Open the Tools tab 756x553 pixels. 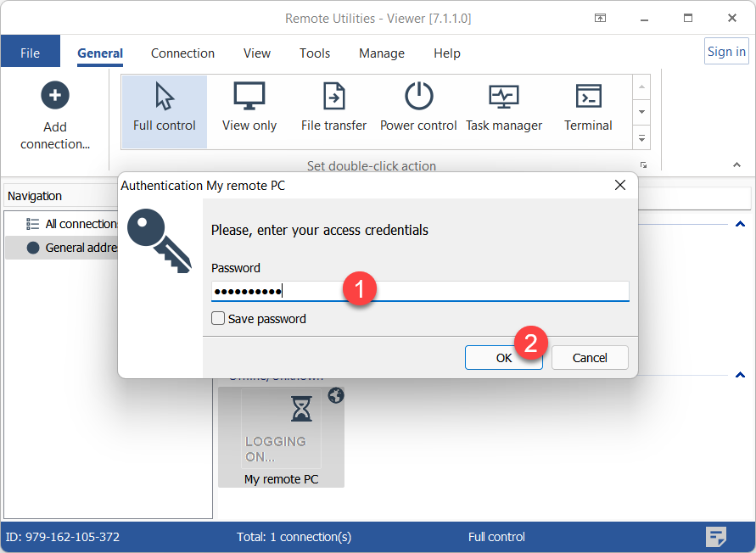pos(314,53)
